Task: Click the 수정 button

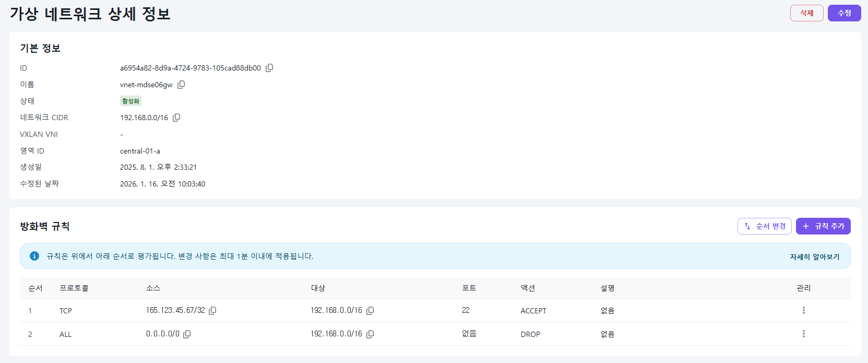Action: point(844,13)
